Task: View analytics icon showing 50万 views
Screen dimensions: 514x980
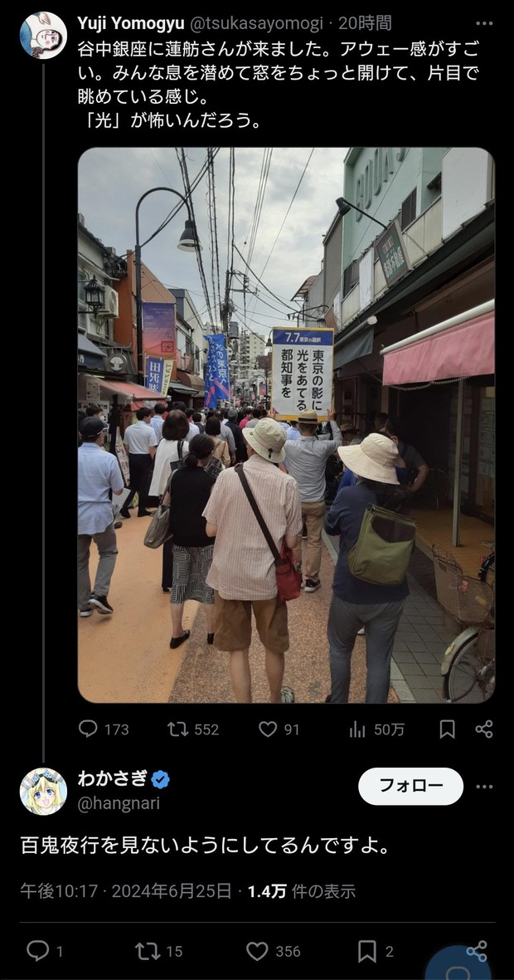Action: pos(357,729)
